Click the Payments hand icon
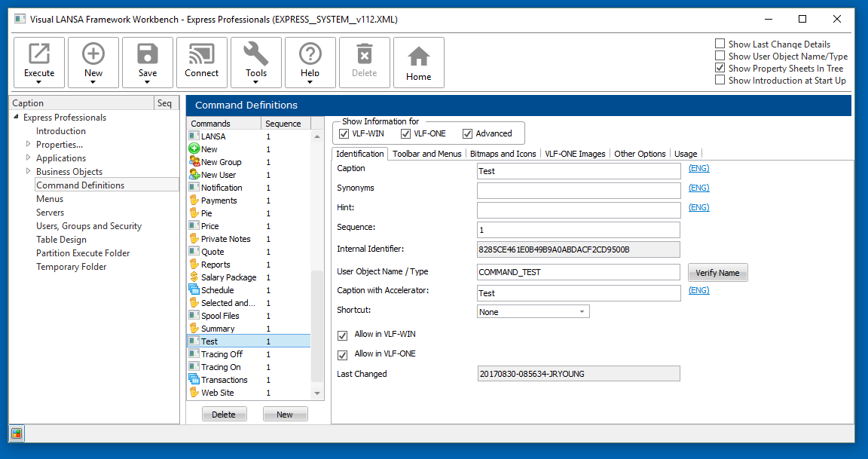This screenshot has width=868, height=459. click(194, 200)
